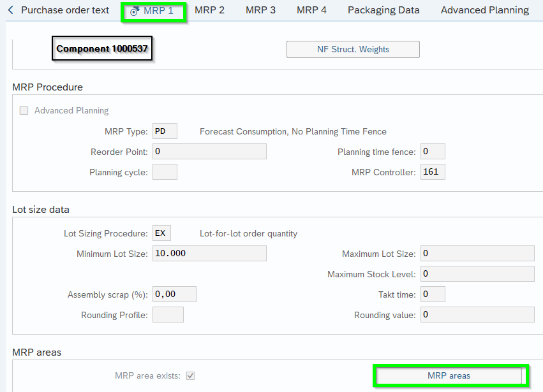Click the MRP areas button

coord(449,376)
